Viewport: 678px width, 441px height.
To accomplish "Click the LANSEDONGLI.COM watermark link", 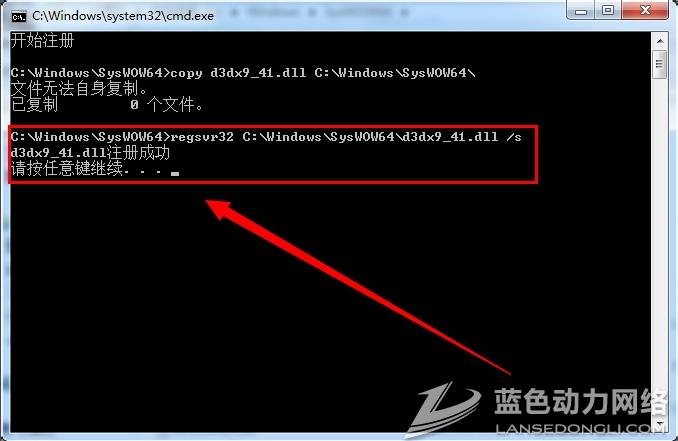I will 581,428.
